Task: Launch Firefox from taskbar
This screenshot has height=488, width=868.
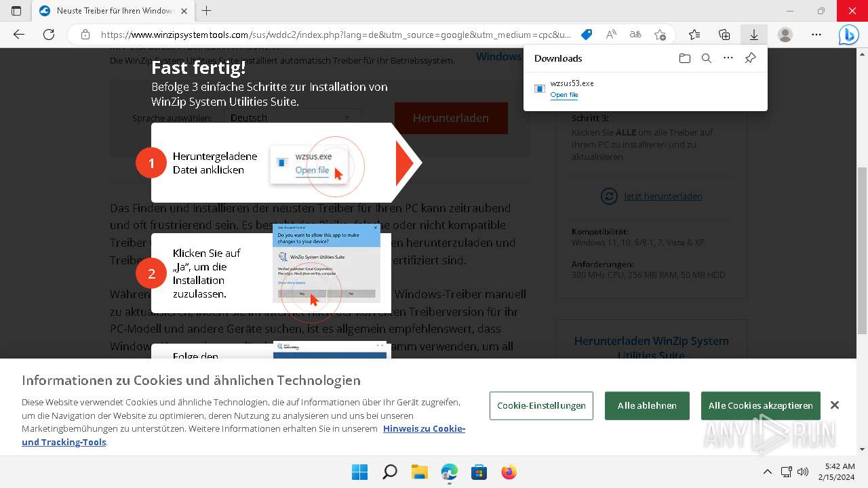Action: pos(509,472)
